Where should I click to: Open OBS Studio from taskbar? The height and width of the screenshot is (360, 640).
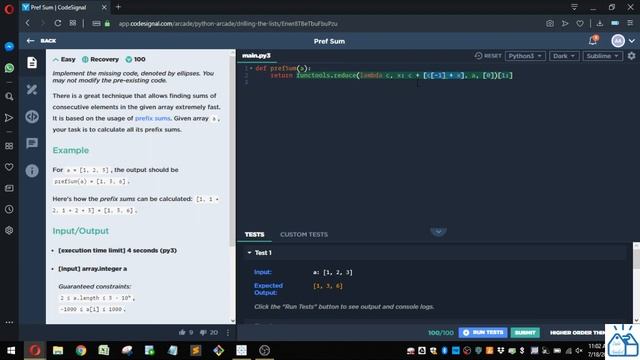pos(264,351)
